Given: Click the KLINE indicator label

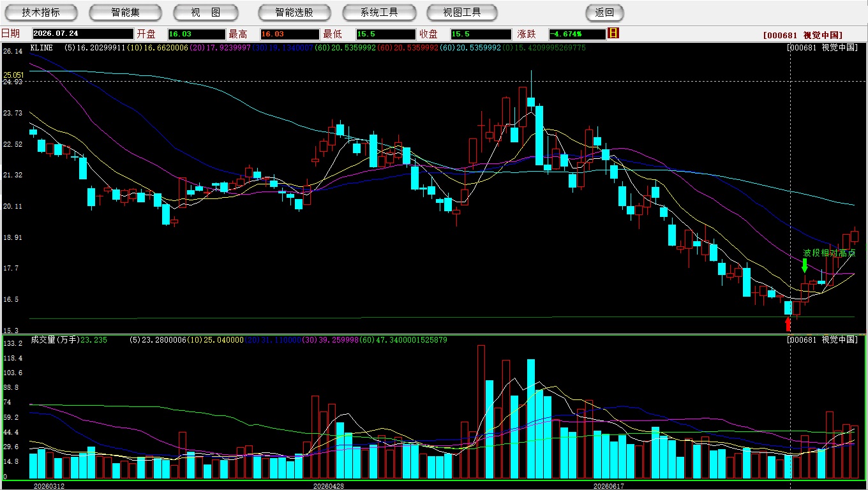Looking at the screenshot, I should tap(41, 48).
